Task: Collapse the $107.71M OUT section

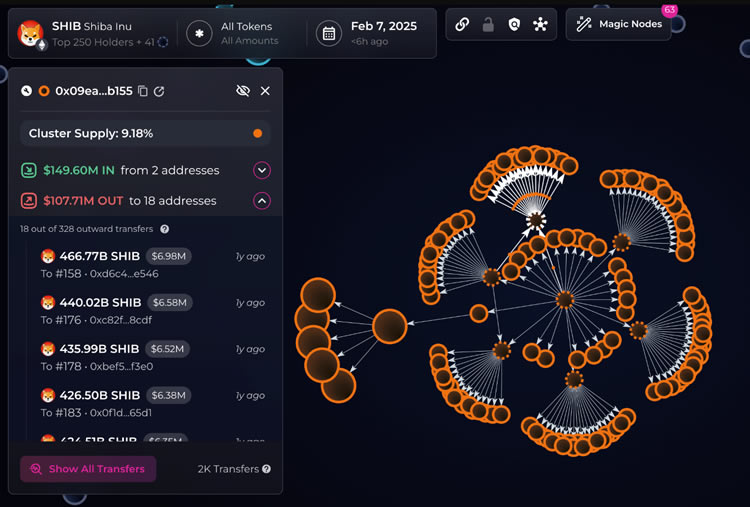Action: [x=262, y=201]
